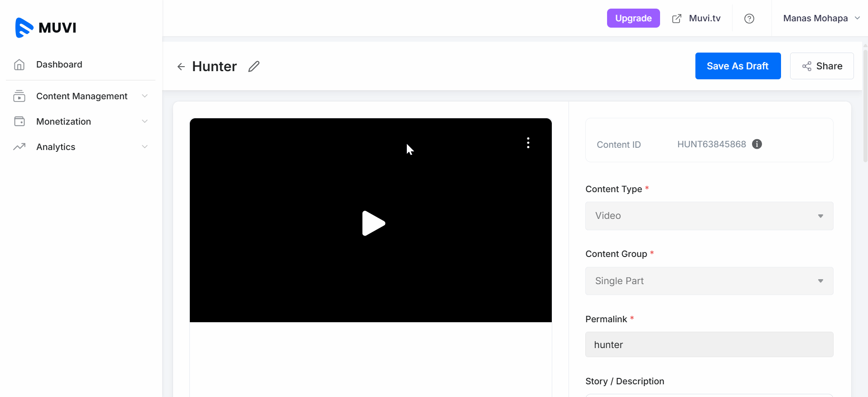Viewport: 868px width, 397px height.
Task: Click the Share button
Action: (x=821, y=66)
